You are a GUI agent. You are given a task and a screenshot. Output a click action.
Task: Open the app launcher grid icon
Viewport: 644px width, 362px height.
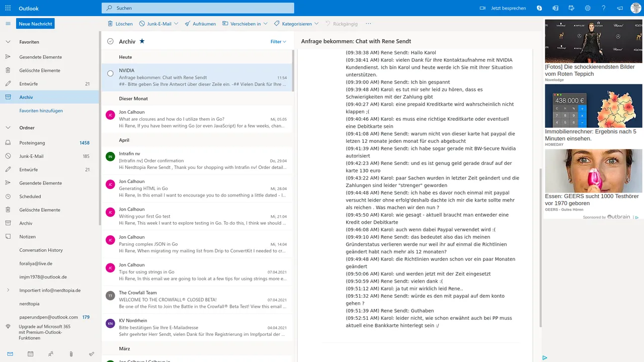(x=8, y=8)
